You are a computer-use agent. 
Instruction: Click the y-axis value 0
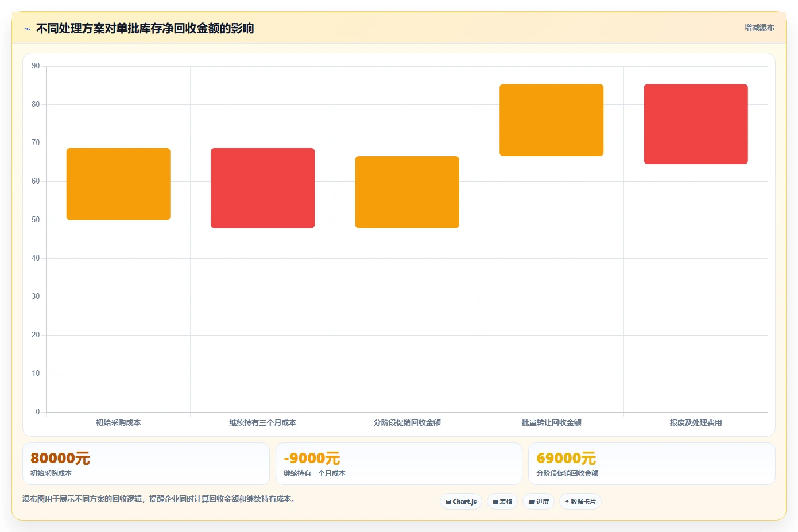pos(38,412)
